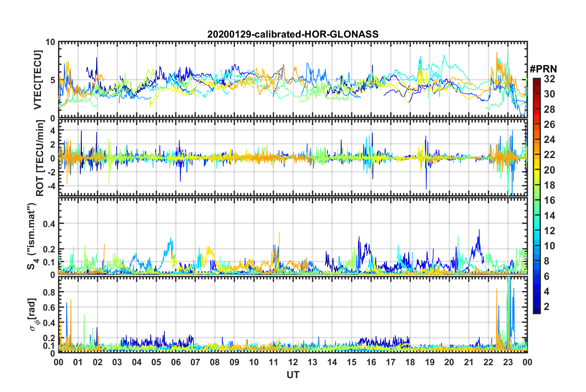Click the x-axis tick label 21

click(x=469, y=362)
